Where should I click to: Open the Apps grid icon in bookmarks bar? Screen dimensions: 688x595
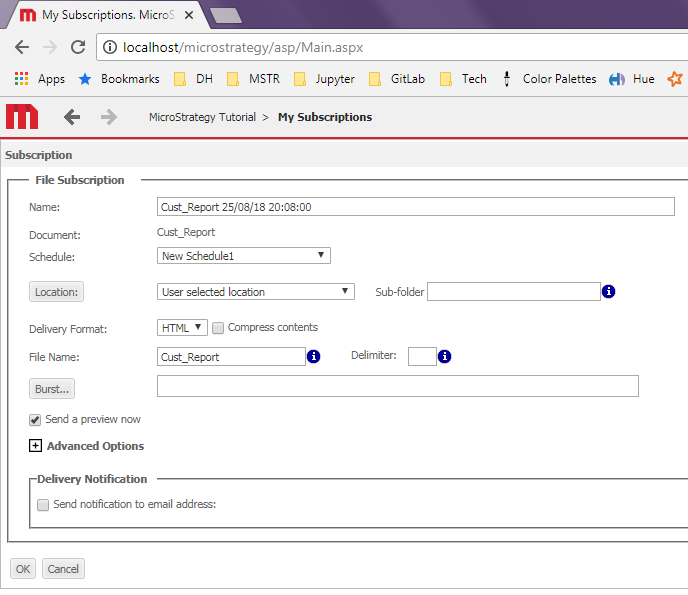(21, 79)
